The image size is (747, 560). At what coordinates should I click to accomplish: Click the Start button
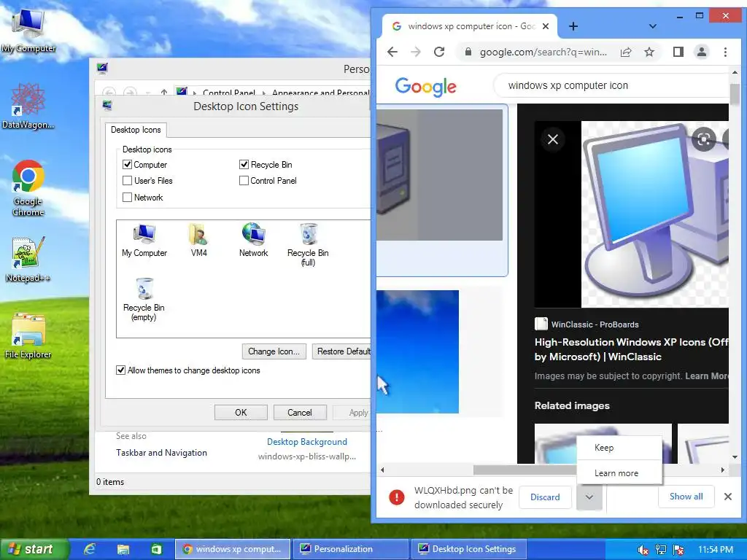pos(34,549)
